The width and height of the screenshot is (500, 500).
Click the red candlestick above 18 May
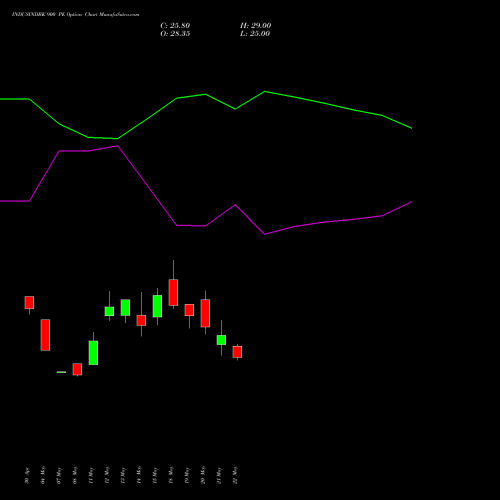coord(173,292)
